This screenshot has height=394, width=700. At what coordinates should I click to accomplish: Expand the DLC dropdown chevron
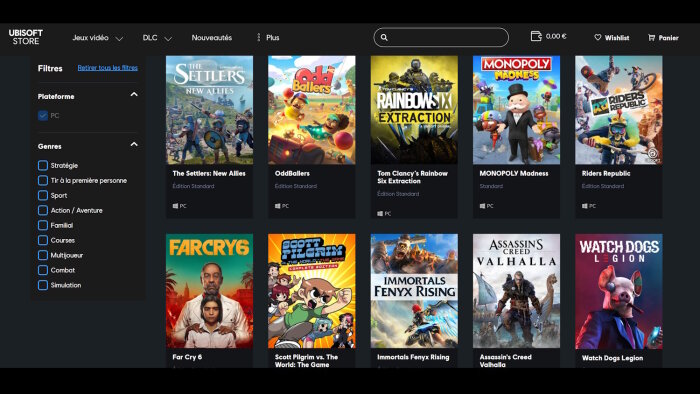click(x=168, y=39)
